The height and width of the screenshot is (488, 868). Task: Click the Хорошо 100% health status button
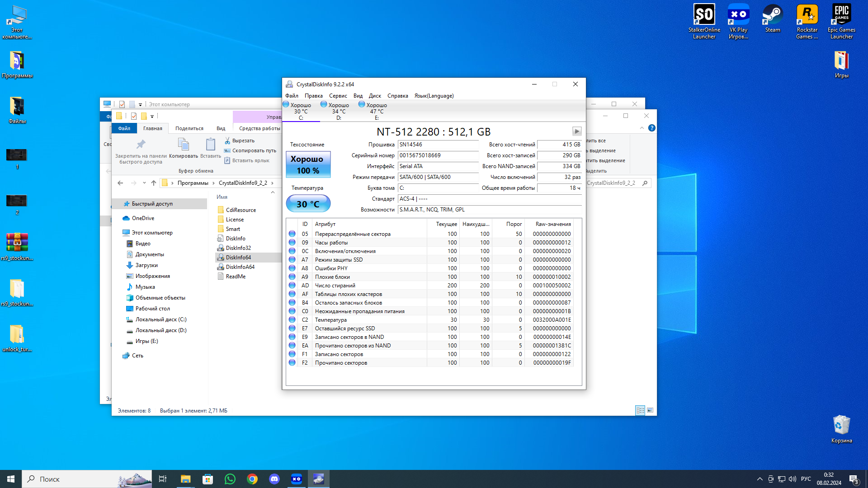pyautogui.click(x=307, y=164)
